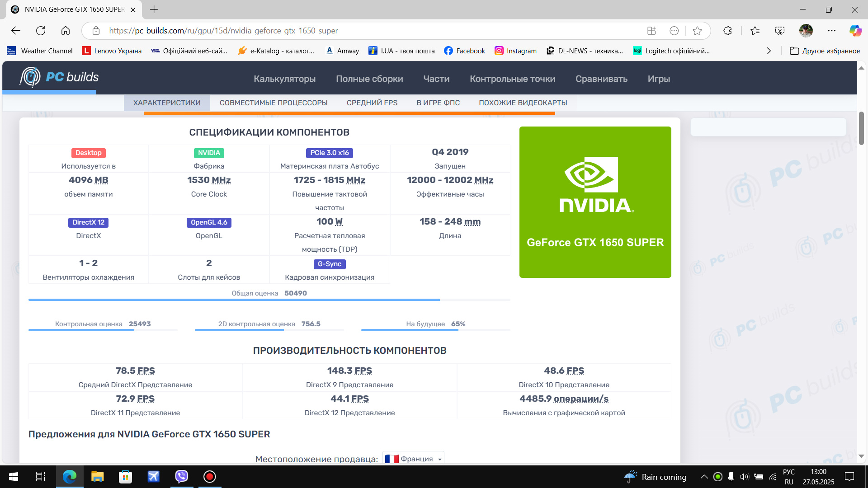Open the Сравнивать menu item
Viewport: 868px width, 488px height.
tap(601, 79)
